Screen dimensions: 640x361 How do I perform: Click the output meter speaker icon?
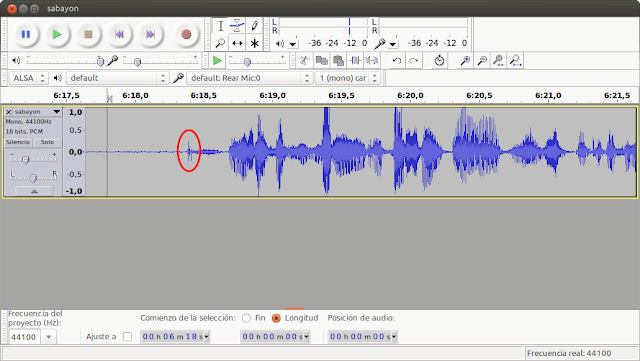coord(280,43)
